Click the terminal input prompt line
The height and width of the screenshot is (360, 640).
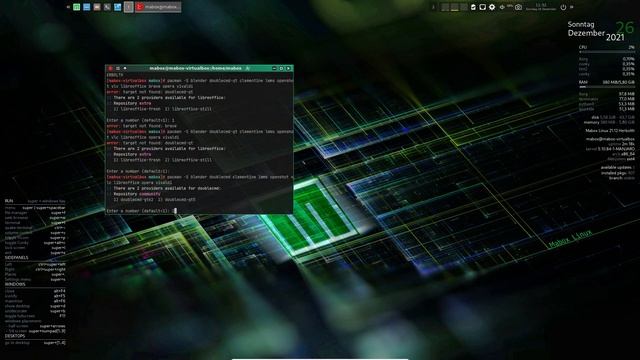point(142,211)
